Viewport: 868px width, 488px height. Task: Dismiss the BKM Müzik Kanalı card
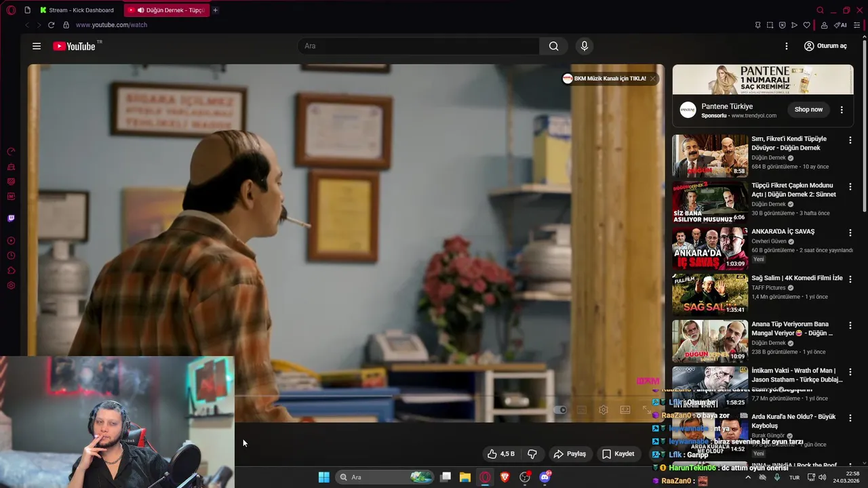coord(653,79)
